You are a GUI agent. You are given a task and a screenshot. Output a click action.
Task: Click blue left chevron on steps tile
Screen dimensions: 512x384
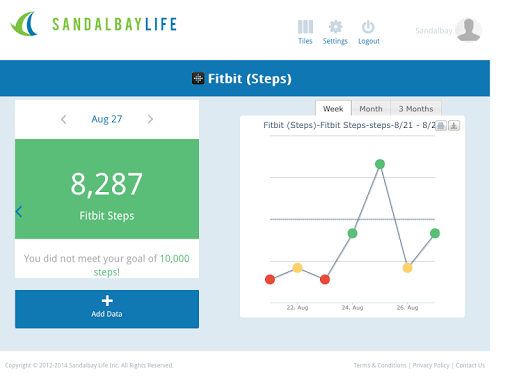coord(19,211)
